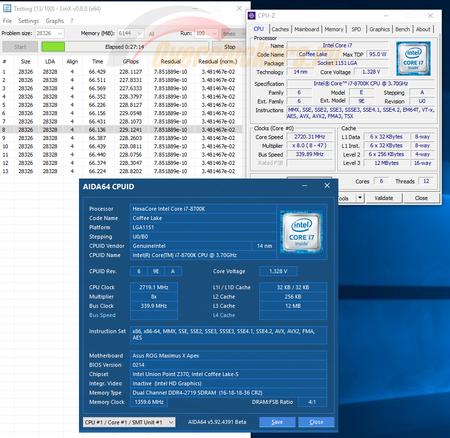
Task: Close the AIDA64 CPUID window with X
Action: click(327, 186)
